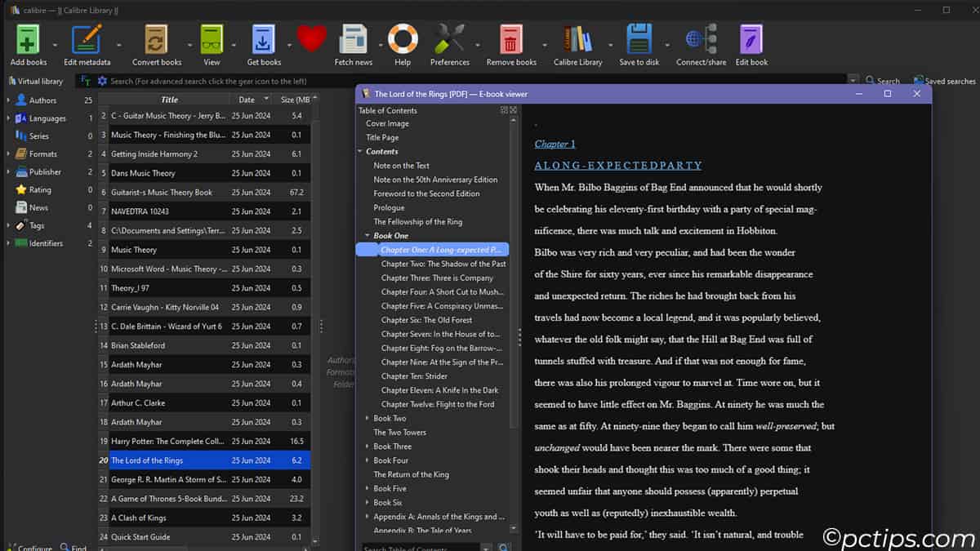This screenshot has width=980, height=551.
Task: Open the Virtual library menu
Action: pos(38,81)
